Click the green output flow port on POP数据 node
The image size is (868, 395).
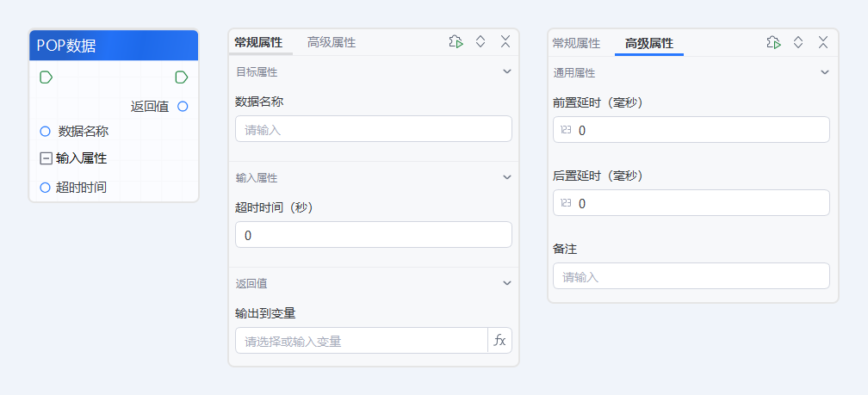(x=182, y=77)
